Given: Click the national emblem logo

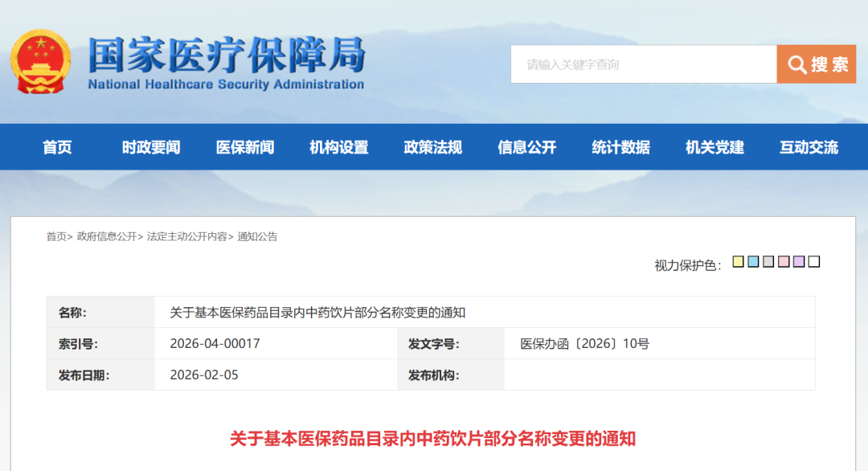Looking at the screenshot, I should tap(40, 63).
